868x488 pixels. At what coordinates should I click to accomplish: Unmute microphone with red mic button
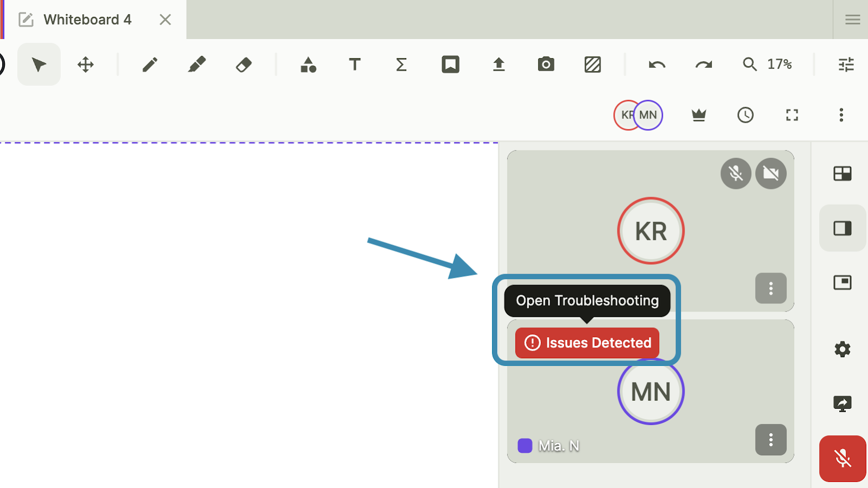tap(843, 459)
